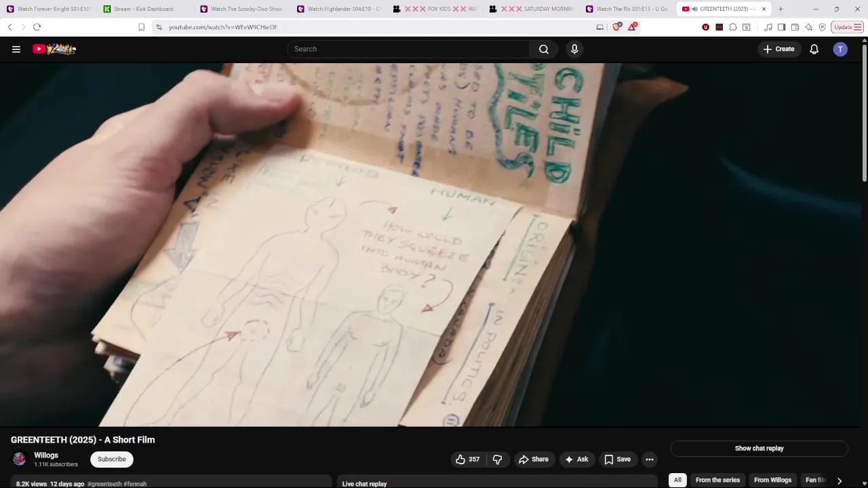Open the Willogs channel avatar
Viewport: 868px width, 488px height.
click(x=20, y=460)
